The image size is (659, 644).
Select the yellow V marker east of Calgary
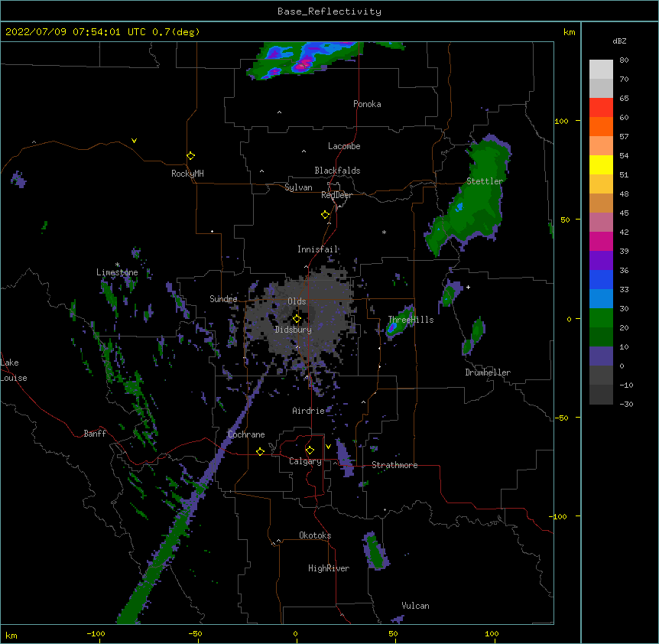[328, 447]
